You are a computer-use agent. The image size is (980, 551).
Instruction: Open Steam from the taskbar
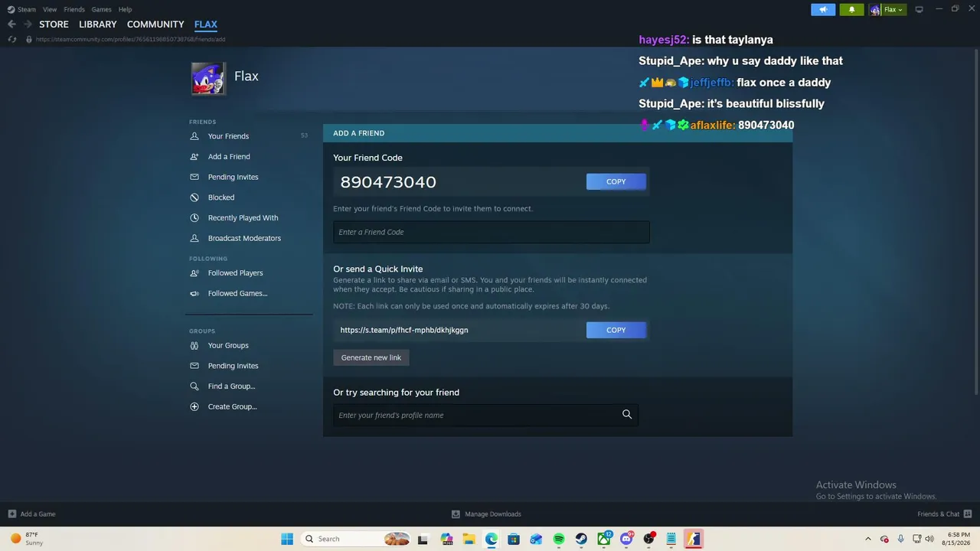pyautogui.click(x=581, y=539)
